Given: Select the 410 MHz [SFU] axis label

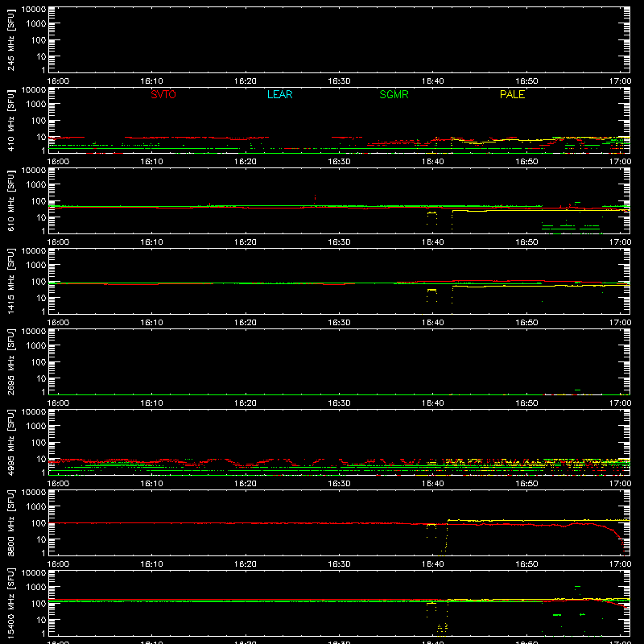Looking at the screenshot, I should pyautogui.click(x=10, y=122).
